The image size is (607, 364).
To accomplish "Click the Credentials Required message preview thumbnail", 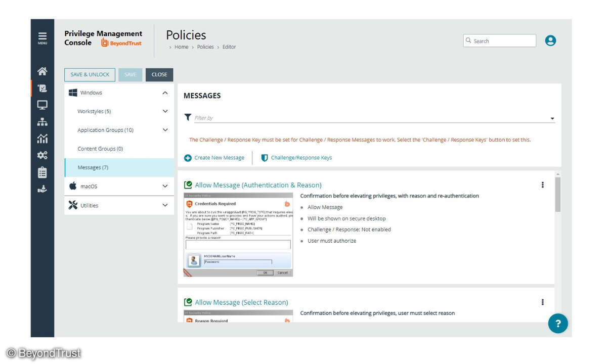I will (238, 235).
